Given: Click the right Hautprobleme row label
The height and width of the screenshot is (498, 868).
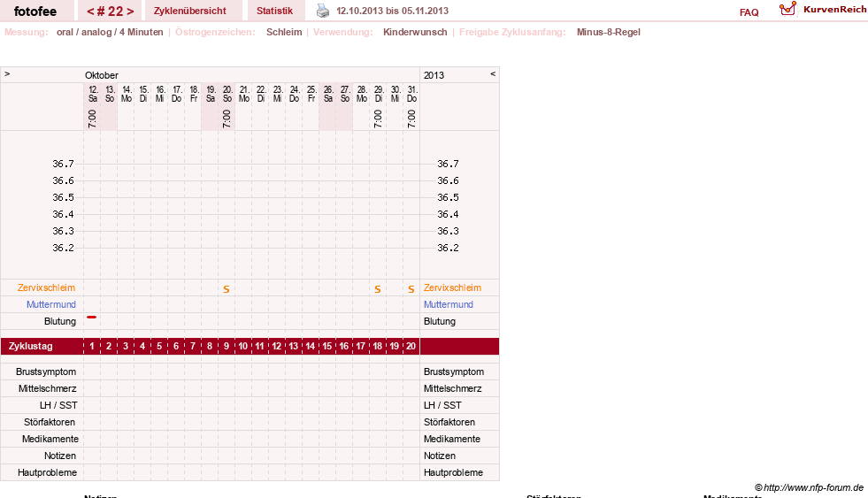Looking at the screenshot, I should [453, 472].
